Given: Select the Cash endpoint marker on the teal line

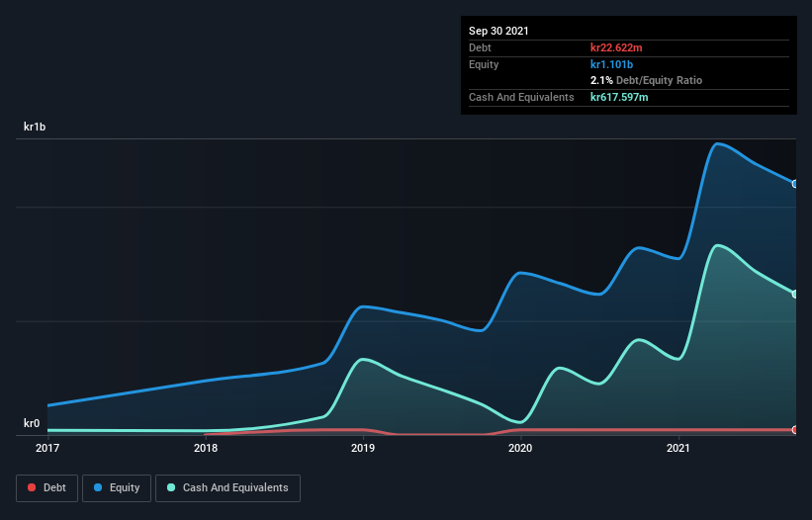Looking at the screenshot, I should click(x=795, y=294).
